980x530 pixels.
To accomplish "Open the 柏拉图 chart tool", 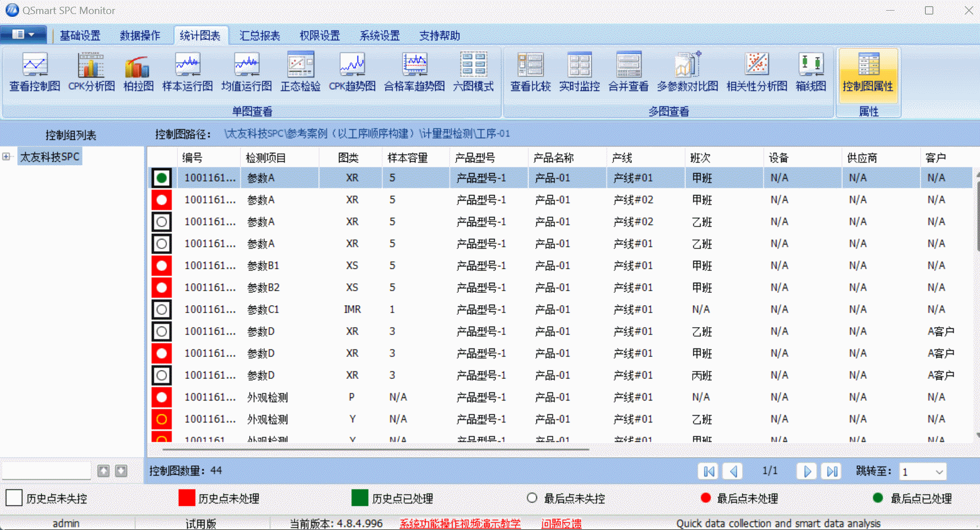I will tap(137, 72).
